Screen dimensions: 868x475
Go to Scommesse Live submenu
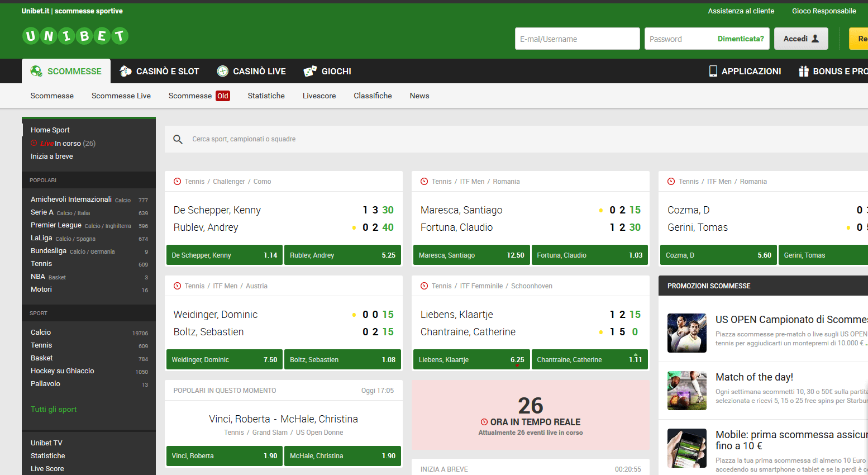click(x=121, y=96)
